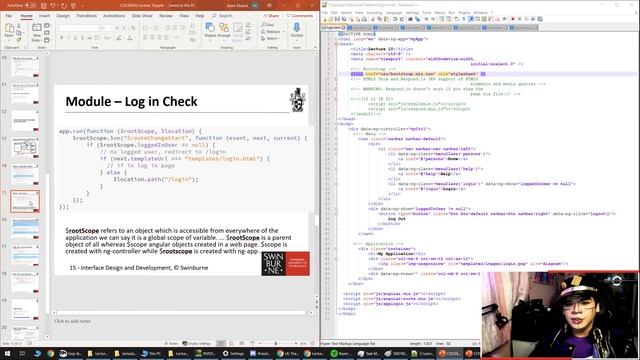
Task: Click Notepad++ Save icon
Action: tap(338, 19)
